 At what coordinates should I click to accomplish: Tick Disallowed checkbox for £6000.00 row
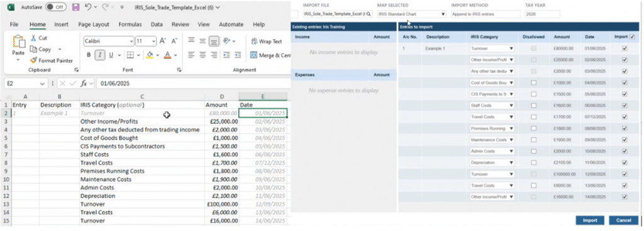click(x=533, y=186)
